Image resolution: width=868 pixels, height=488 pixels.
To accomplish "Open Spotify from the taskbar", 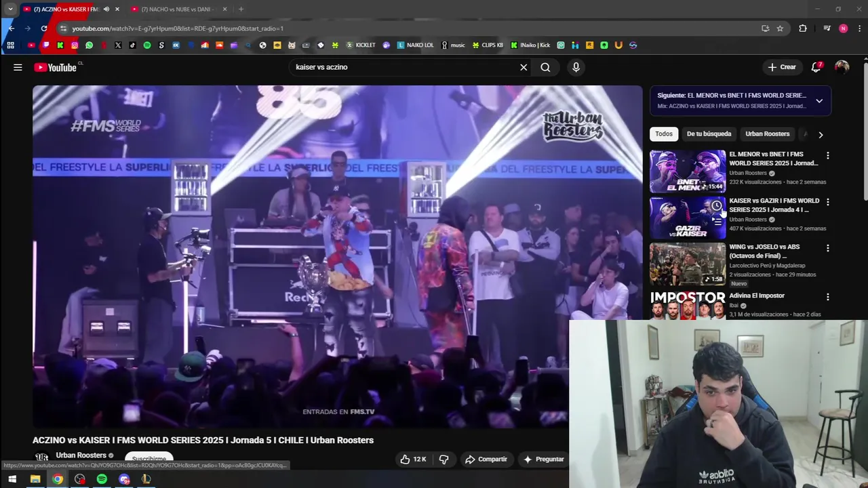I will pos(102,479).
